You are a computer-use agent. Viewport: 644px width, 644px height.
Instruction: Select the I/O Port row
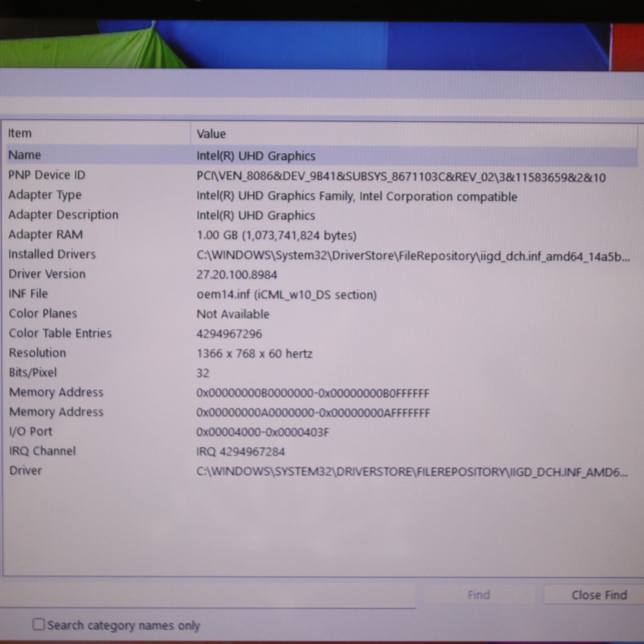(x=31, y=431)
